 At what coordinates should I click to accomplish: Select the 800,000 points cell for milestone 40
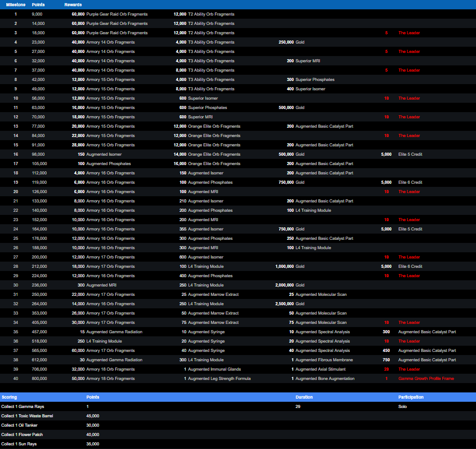(x=39, y=379)
